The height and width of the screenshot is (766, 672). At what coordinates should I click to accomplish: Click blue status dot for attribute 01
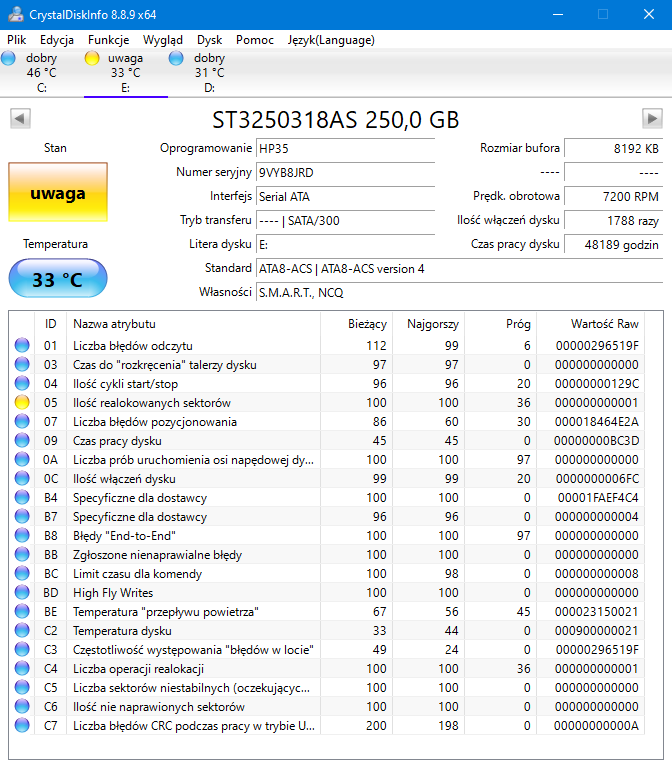click(x=22, y=345)
